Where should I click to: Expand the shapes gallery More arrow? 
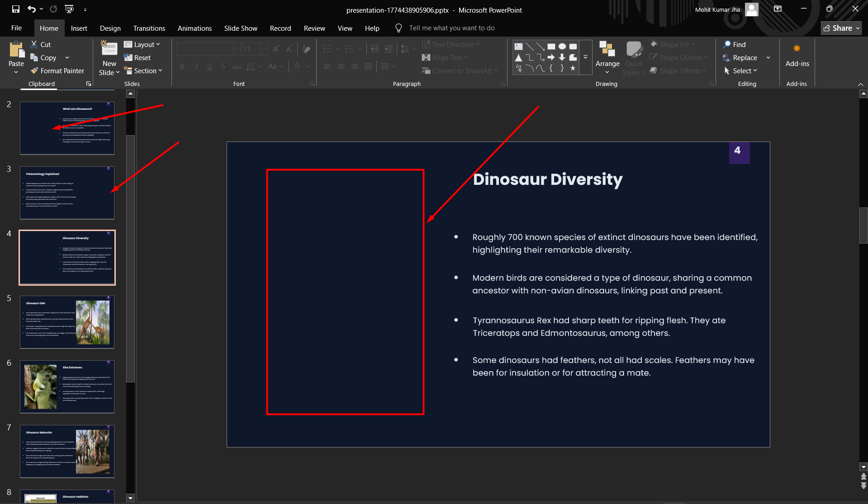click(585, 57)
